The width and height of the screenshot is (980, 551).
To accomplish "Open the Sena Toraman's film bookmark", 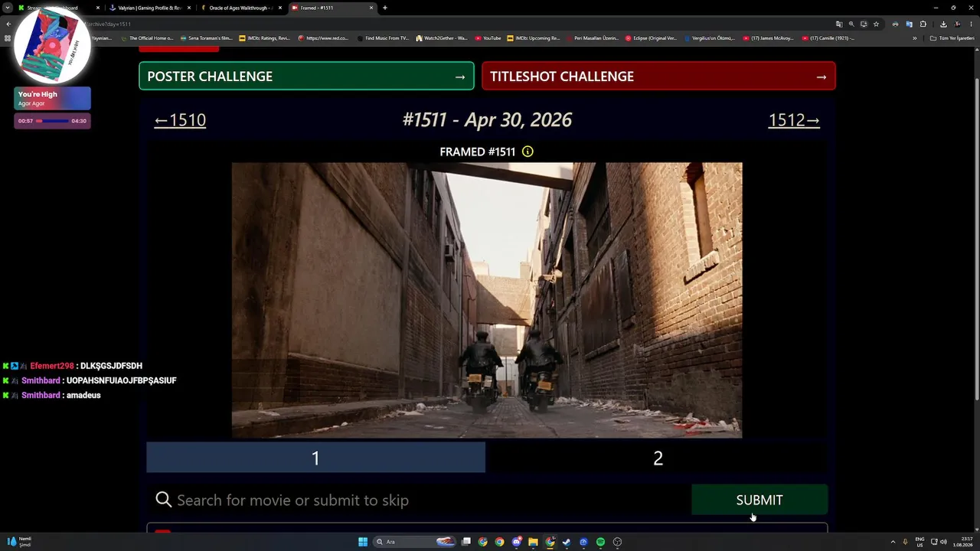I will tap(206, 38).
